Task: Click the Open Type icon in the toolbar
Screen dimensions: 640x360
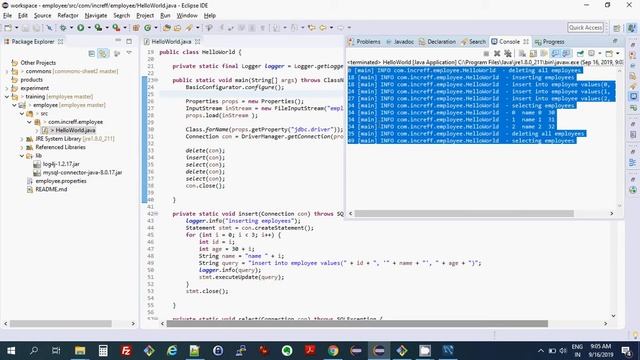Action: (167, 28)
